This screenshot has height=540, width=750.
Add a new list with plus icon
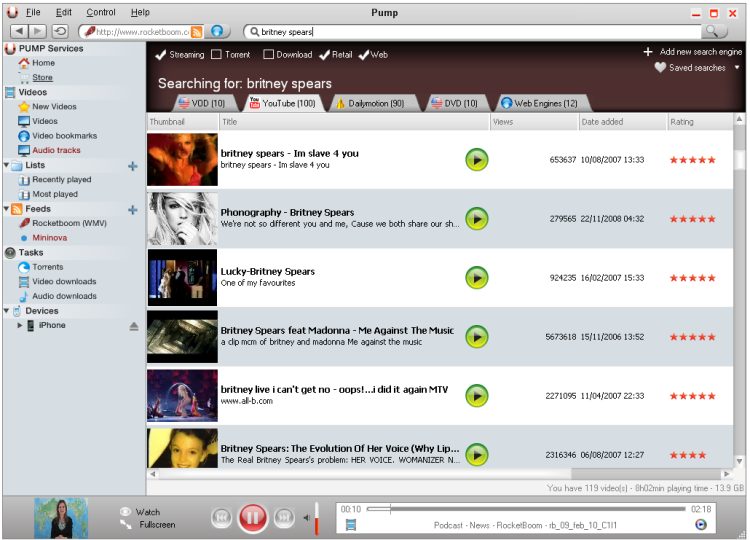point(133,166)
